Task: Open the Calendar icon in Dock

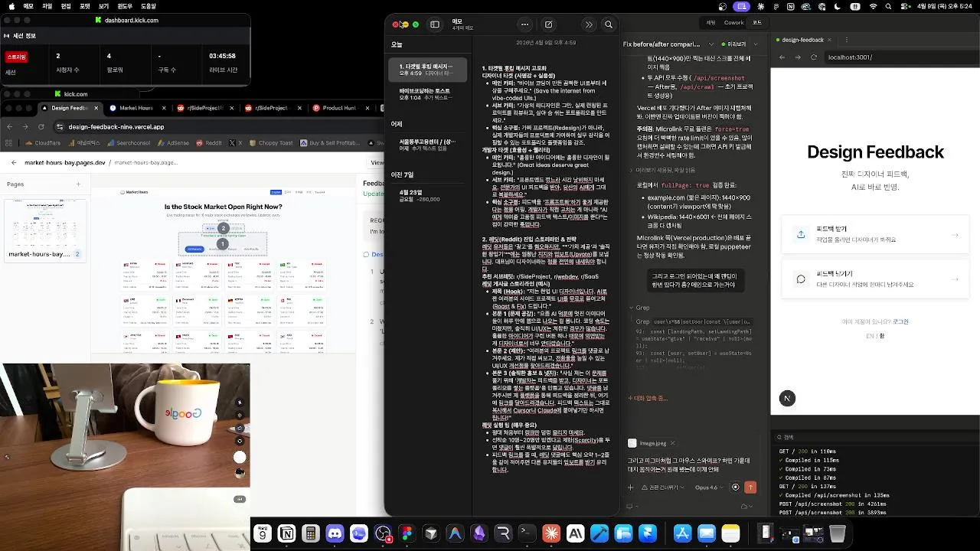Action: click(x=263, y=533)
